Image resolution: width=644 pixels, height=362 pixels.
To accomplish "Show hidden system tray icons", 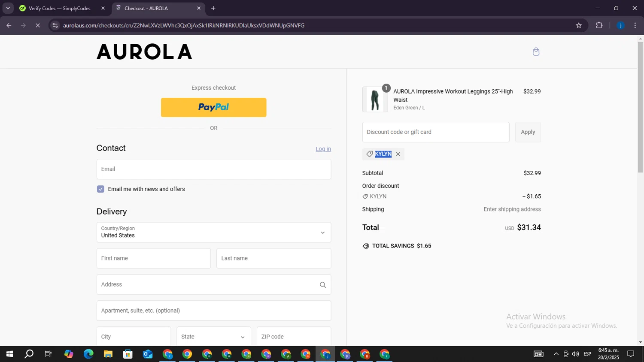I will pos(556,354).
